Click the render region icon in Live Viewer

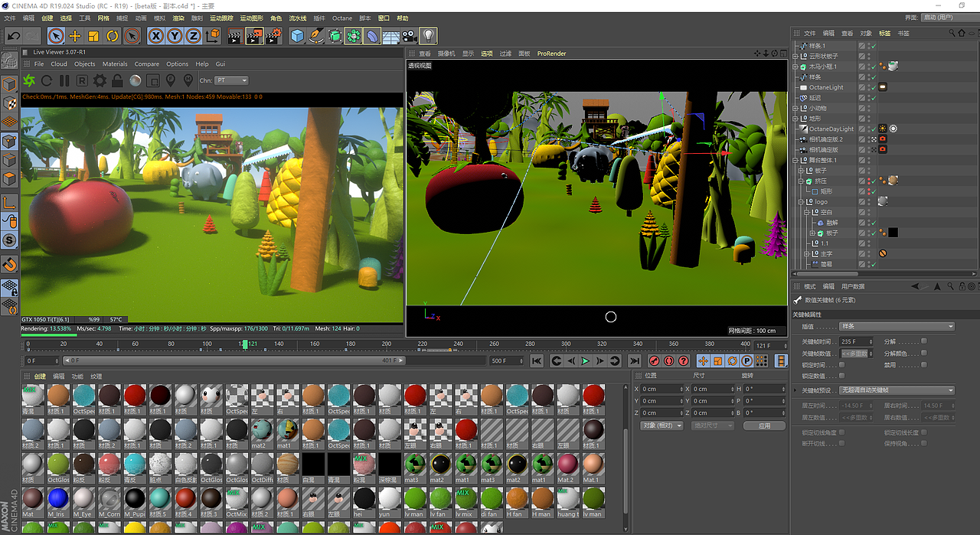pyautogui.click(x=153, y=80)
